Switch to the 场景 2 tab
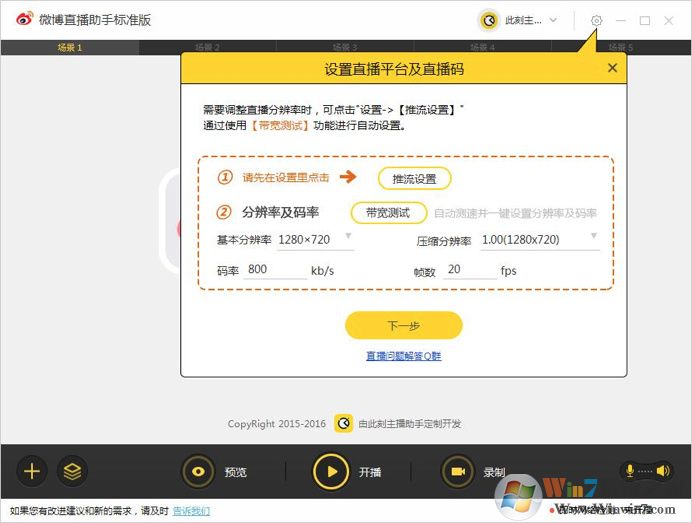The image size is (692, 523). tap(207, 47)
